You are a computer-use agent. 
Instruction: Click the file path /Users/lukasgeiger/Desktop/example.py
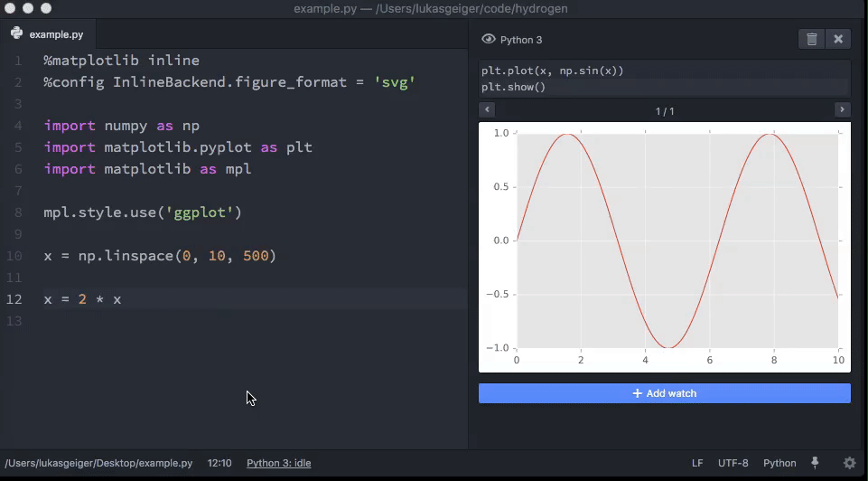[98, 463]
